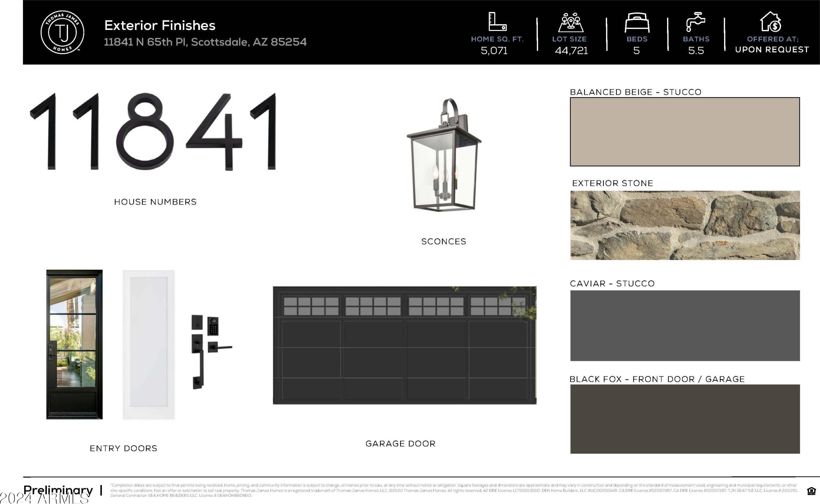Screen dimensions: 820x504
Task: Click the 5.5 baths value
Action: [x=696, y=51]
